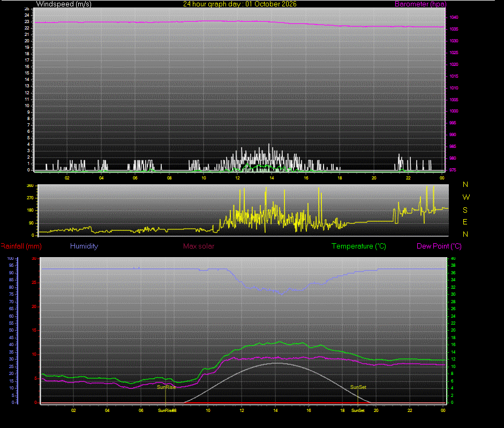
Task: Click the 180 degree wind direction tick
Action: click(x=30, y=211)
